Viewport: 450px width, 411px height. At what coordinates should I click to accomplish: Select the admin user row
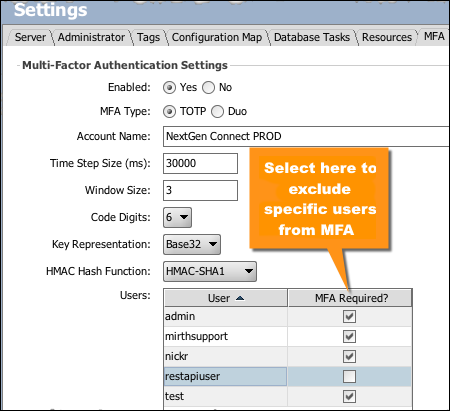point(288,316)
